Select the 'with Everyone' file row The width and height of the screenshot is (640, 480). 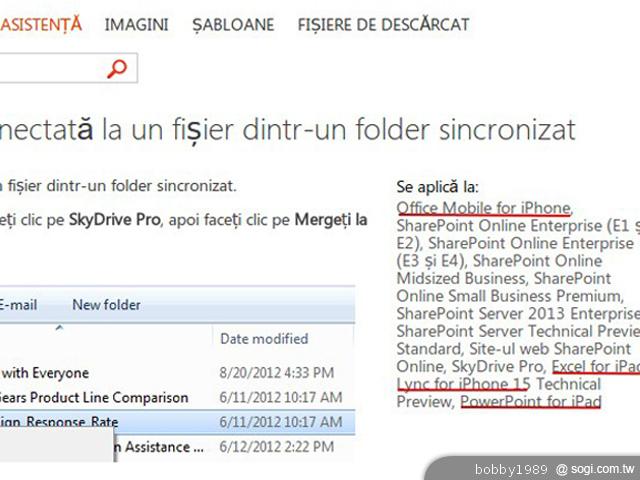point(177,373)
